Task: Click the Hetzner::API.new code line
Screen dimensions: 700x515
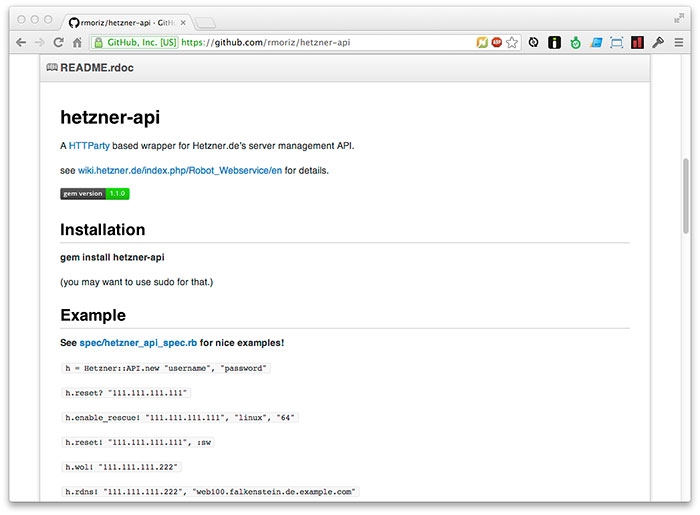Action: coord(166,368)
